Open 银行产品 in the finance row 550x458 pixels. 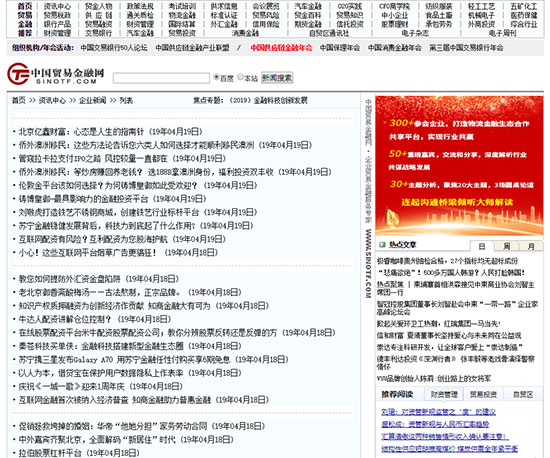pos(57,24)
